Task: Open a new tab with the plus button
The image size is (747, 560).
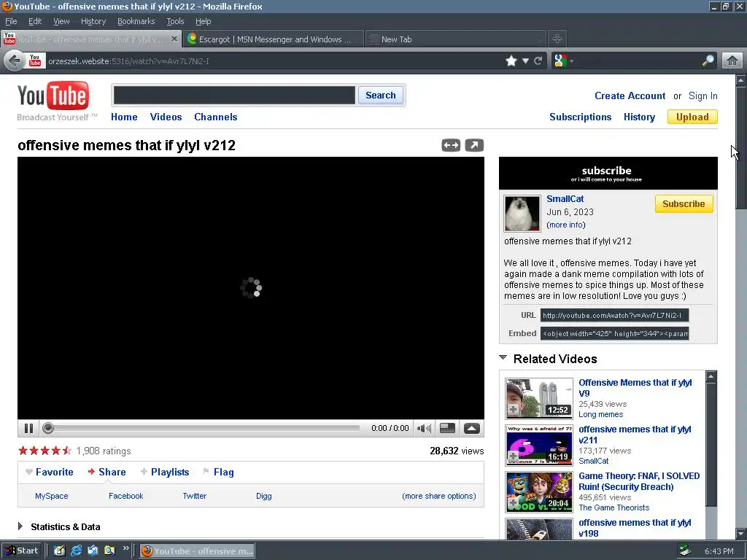Action: click(557, 39)
